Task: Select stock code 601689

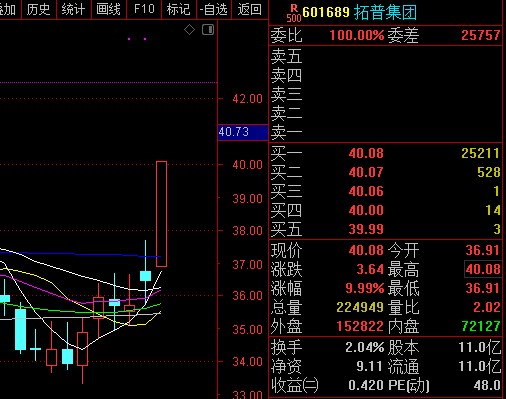Action: click(326, 12)
